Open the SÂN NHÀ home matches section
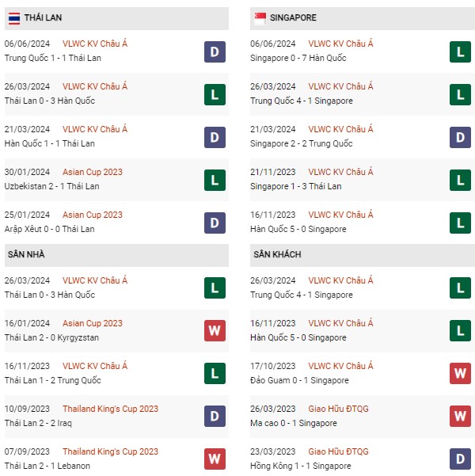The width and height of the screenshot is (475, 476). click(x=28, y=254)
